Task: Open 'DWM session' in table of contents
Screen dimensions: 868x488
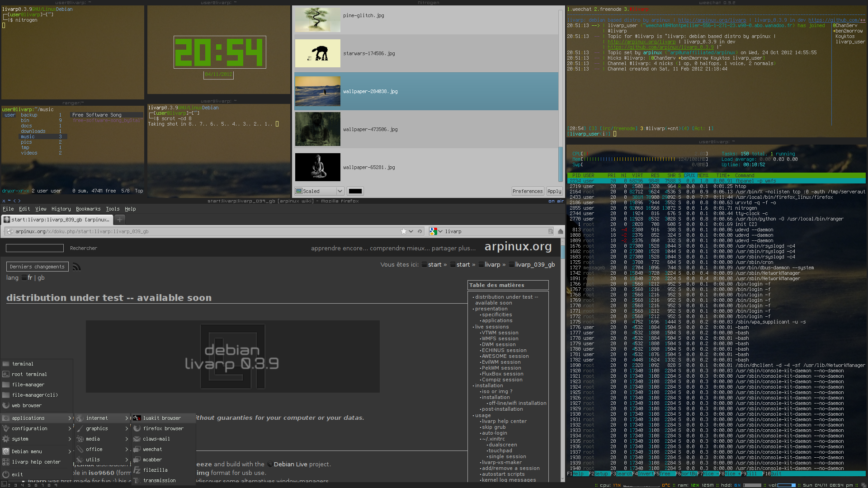Action: pos(499,344)
